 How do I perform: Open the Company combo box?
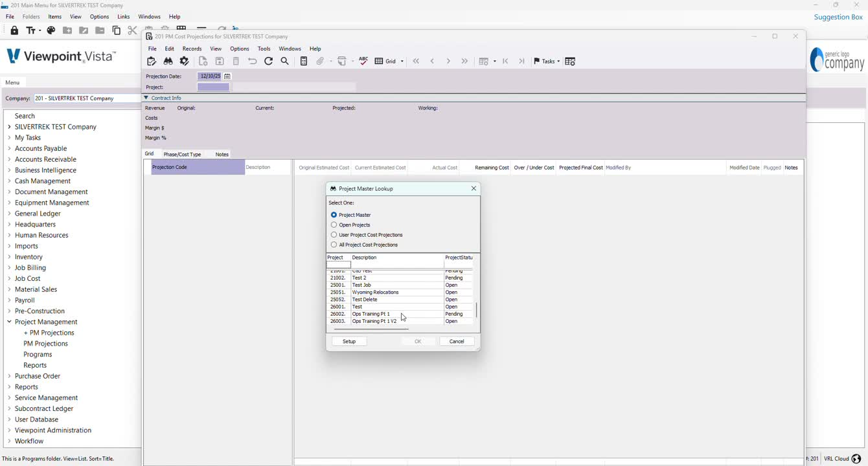pyautogui.click(x=87, y=98)
